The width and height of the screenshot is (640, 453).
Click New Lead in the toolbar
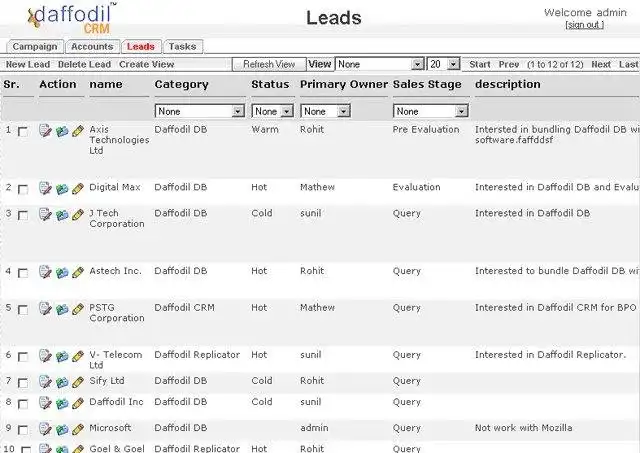[x=28, y=64]
